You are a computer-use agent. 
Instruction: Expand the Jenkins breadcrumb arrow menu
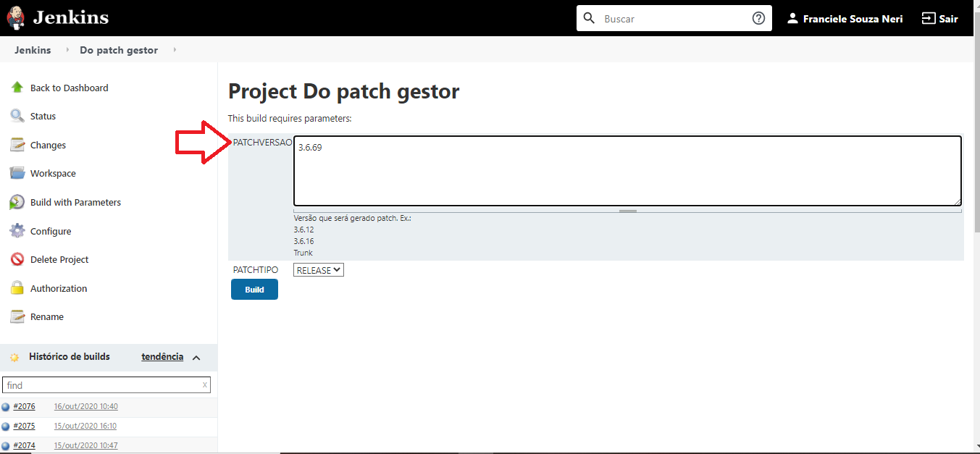(68, 50)
